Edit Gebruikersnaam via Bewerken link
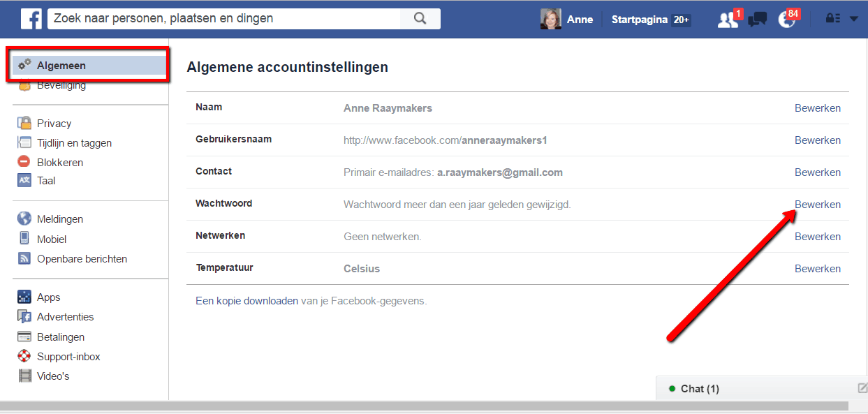This screenshot has width=868, height=414. pos(818,140)
